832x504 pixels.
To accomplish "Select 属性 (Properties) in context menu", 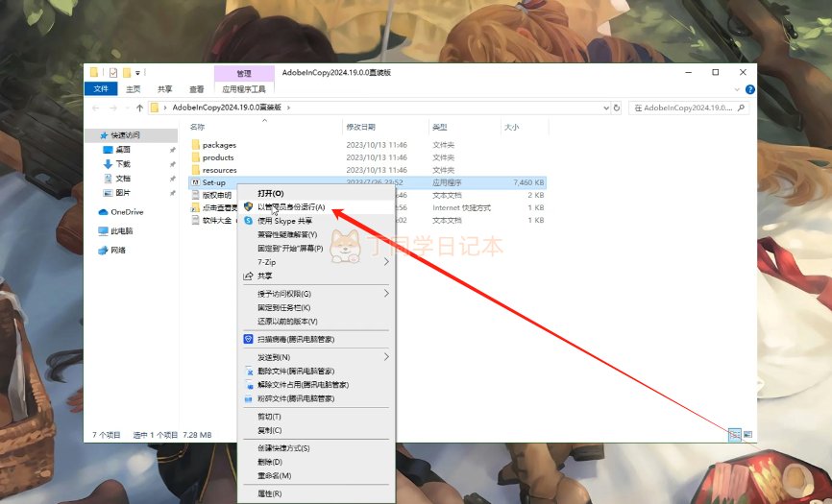I will click(270, 493).
